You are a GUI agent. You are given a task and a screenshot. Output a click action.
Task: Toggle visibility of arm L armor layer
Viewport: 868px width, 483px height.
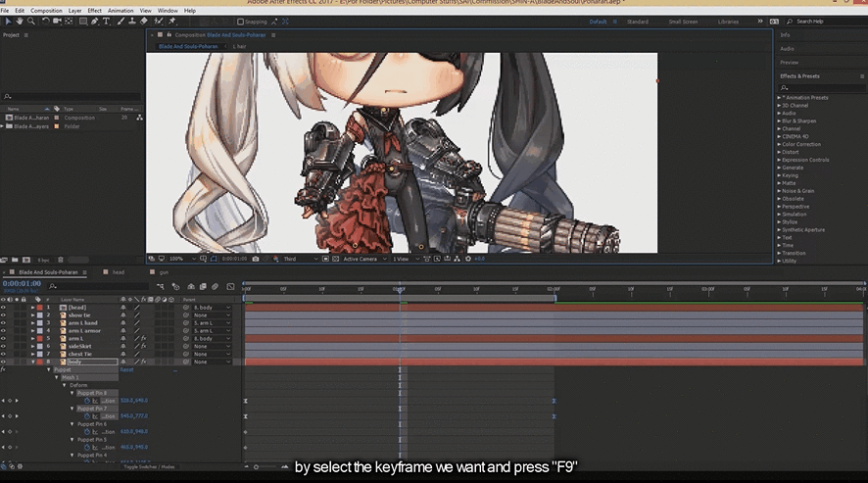point(3,331)
